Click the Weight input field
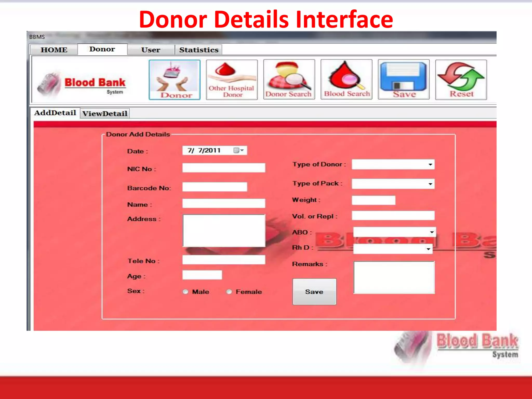532x399 pixels. pos(374,200)
